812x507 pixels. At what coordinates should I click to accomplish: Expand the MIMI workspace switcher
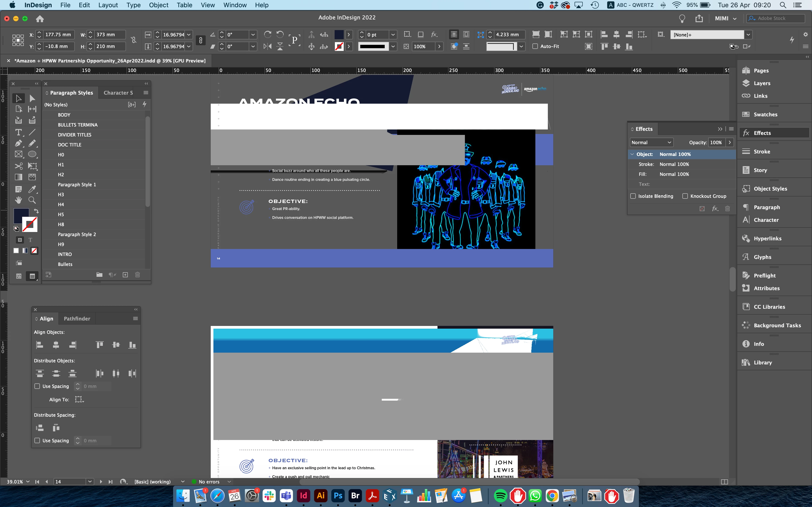tap(725, 18)
